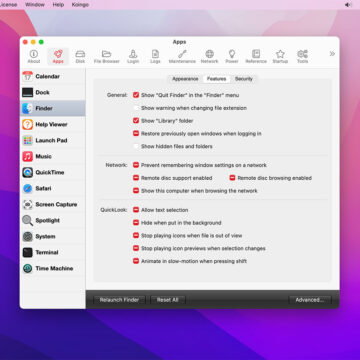Switch to the Appearance tab
This screenshot has width=360, height=360.
pos(185,79)
